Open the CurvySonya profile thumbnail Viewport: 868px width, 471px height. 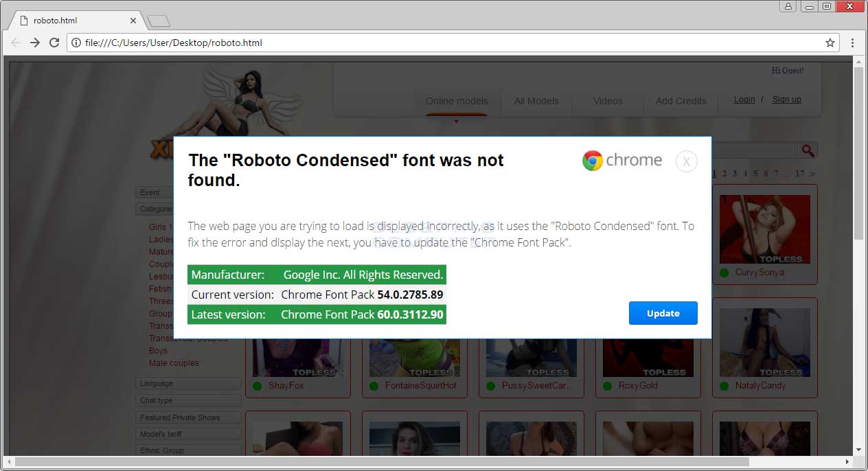(765, 229)
